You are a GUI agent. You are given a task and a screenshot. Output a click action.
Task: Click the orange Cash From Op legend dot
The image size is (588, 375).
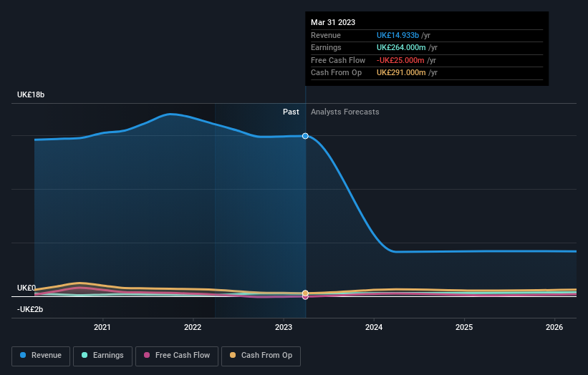pos(233,355)
